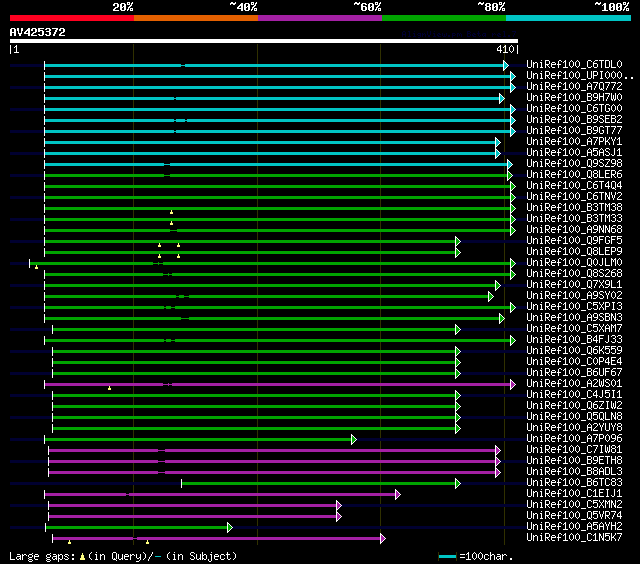Click the UniRef100_C4J5I1 label

coord(574,395)
